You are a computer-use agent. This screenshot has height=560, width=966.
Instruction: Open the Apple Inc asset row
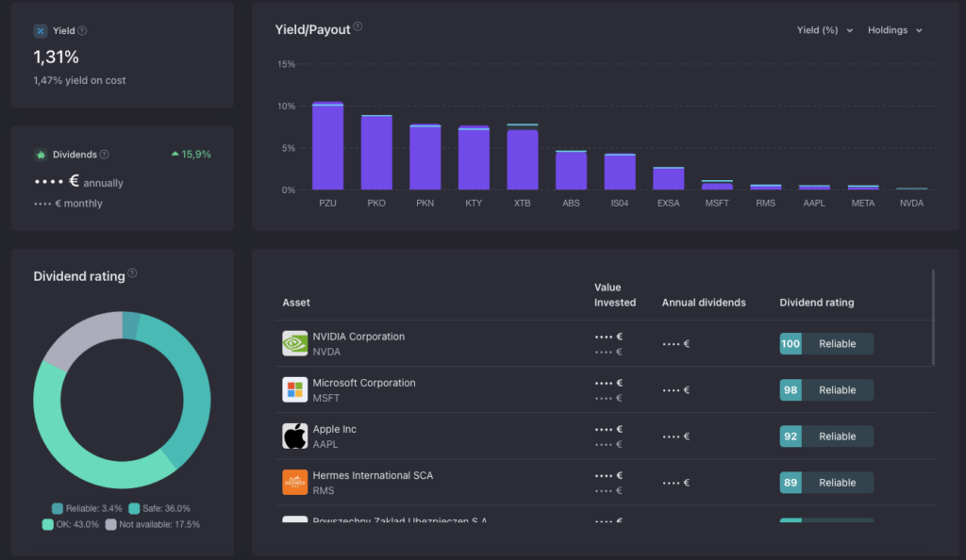click(x=606, y=436)
